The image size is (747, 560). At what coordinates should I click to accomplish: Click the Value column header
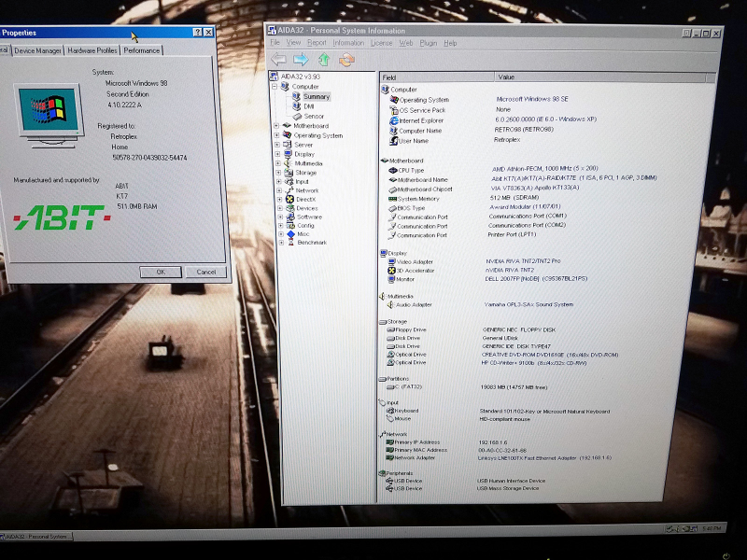point(599,77)
